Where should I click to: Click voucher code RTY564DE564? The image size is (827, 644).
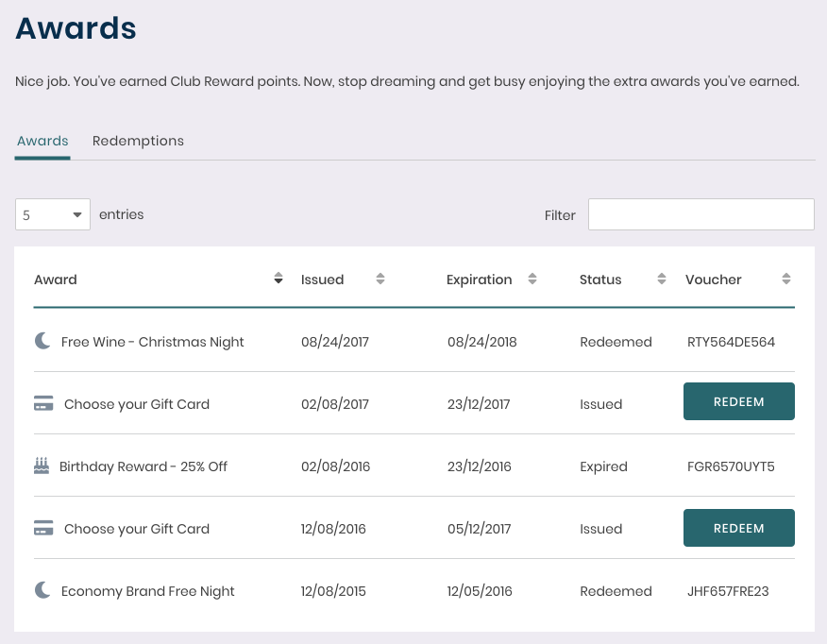pyautogui.click(x=731, y=342)
